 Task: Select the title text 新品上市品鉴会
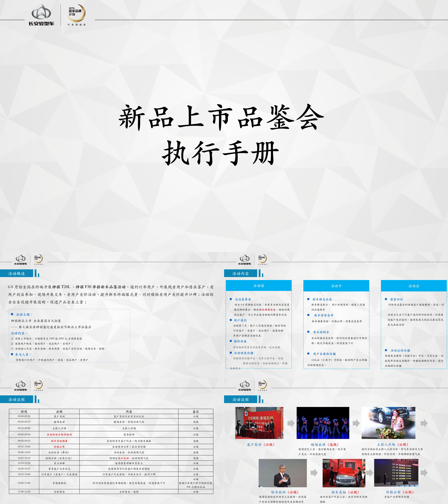point(221,118)
